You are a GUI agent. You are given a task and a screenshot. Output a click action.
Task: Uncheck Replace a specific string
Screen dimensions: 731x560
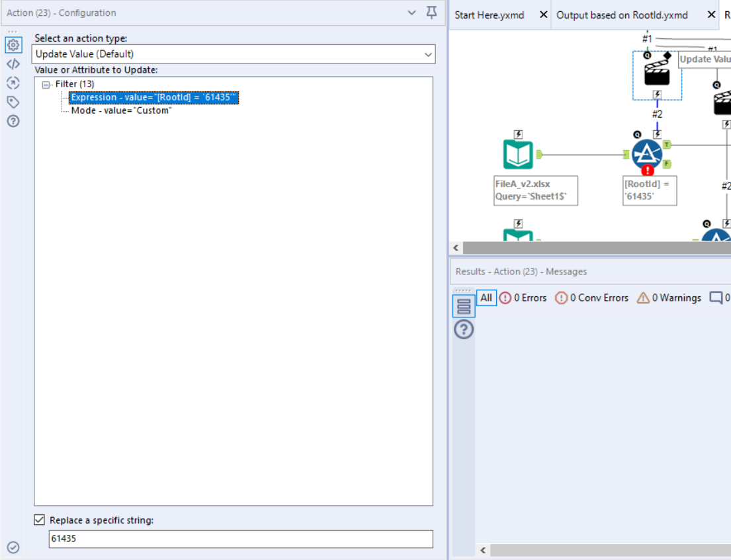(39, 519)
